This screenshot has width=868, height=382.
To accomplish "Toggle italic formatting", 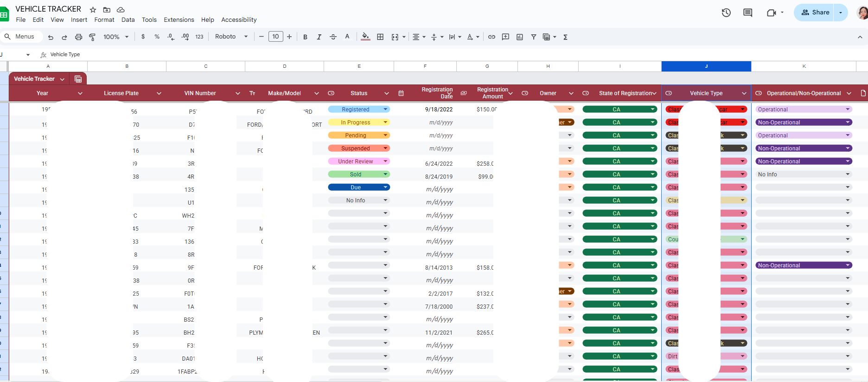I will tap(319, 37).
